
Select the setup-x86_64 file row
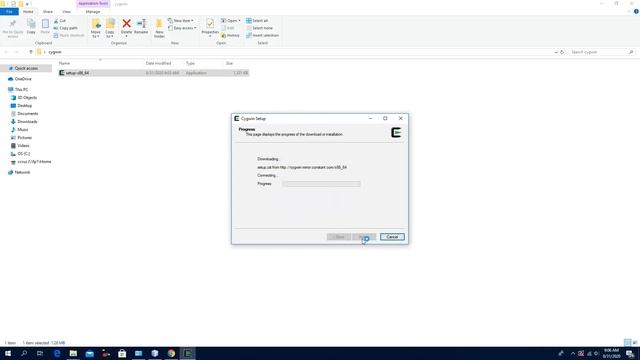[x=153, y=73]
